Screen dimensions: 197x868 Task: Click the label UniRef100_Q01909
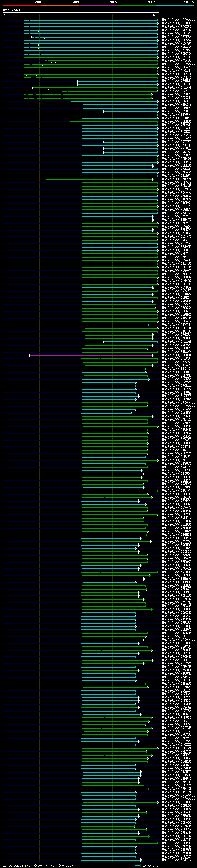tap(177, 88)
